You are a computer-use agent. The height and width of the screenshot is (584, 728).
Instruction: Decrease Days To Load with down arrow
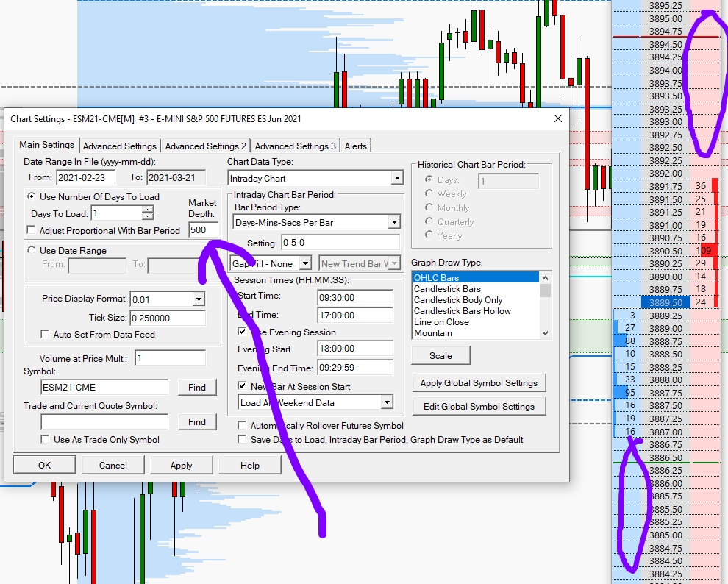click(147, 217)
